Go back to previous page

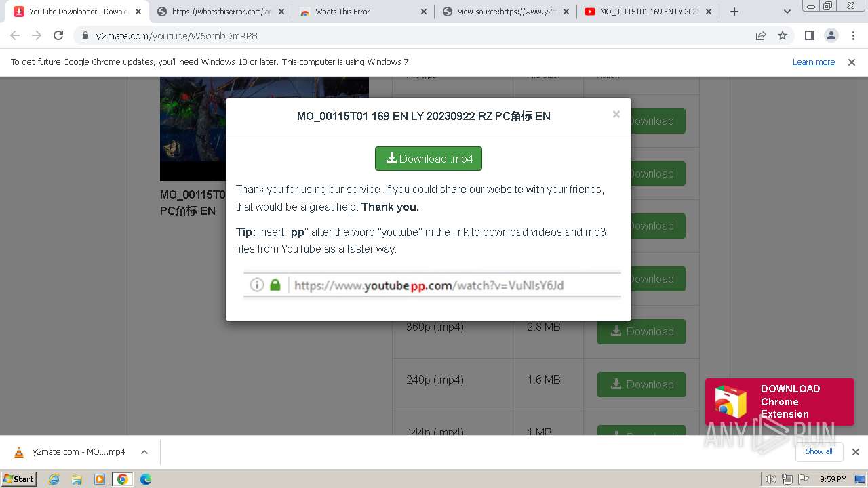(x=15, y=36)
